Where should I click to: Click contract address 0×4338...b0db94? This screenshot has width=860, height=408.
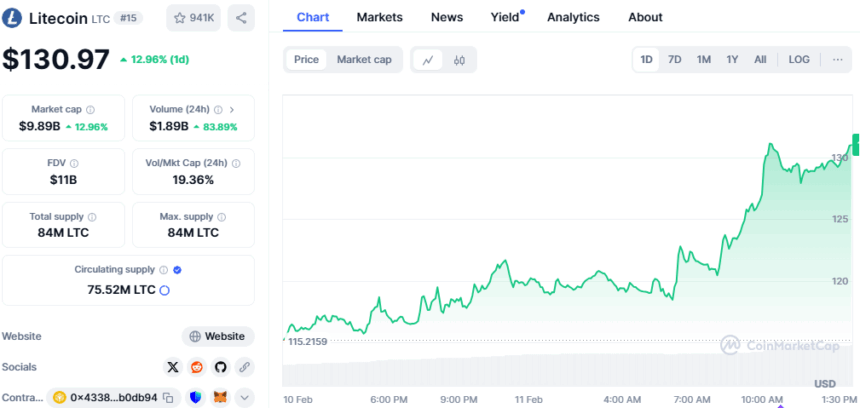(114, 398)
